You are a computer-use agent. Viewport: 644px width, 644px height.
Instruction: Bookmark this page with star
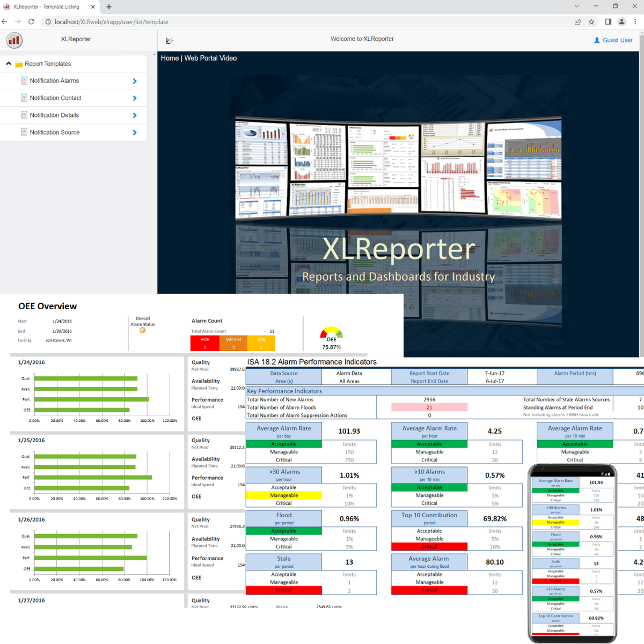(591, 22)
